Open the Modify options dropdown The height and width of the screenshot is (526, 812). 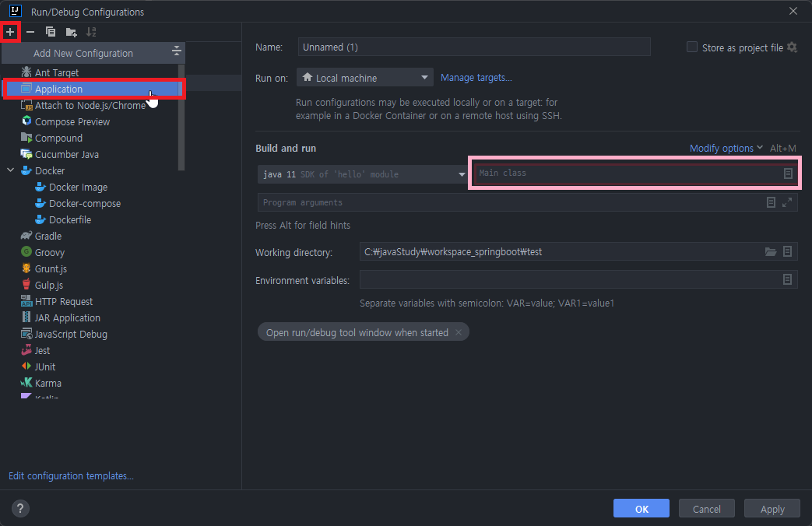(x=726, y=149)
